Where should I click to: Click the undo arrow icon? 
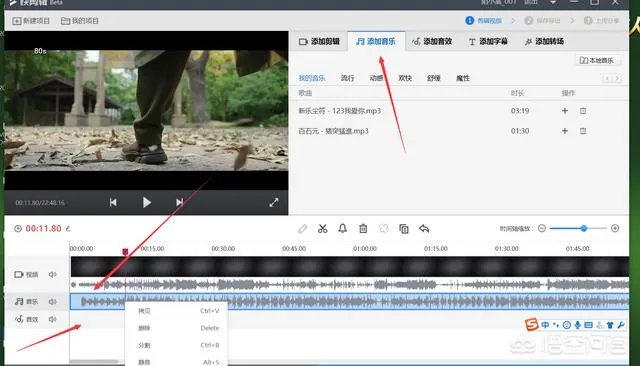tap(424, 228)
